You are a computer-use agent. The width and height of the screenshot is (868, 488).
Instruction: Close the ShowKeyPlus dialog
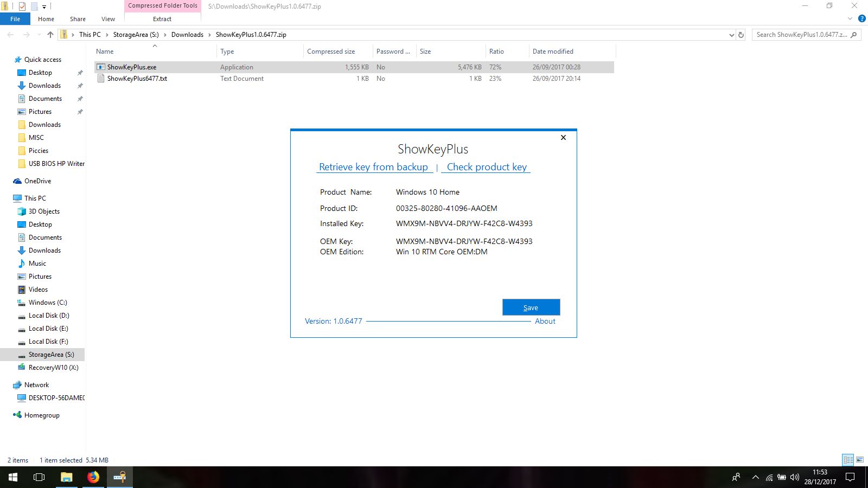tap(563, 137)
